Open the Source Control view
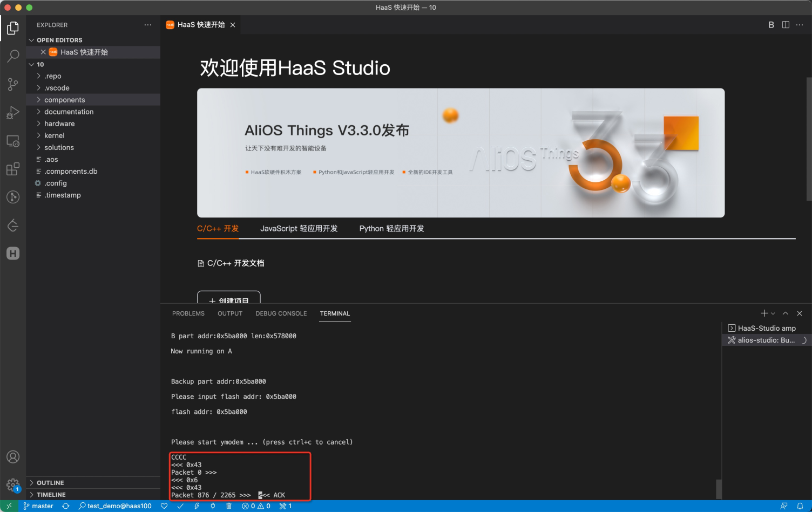The image size is (812, 512). (x=13, y=84)
